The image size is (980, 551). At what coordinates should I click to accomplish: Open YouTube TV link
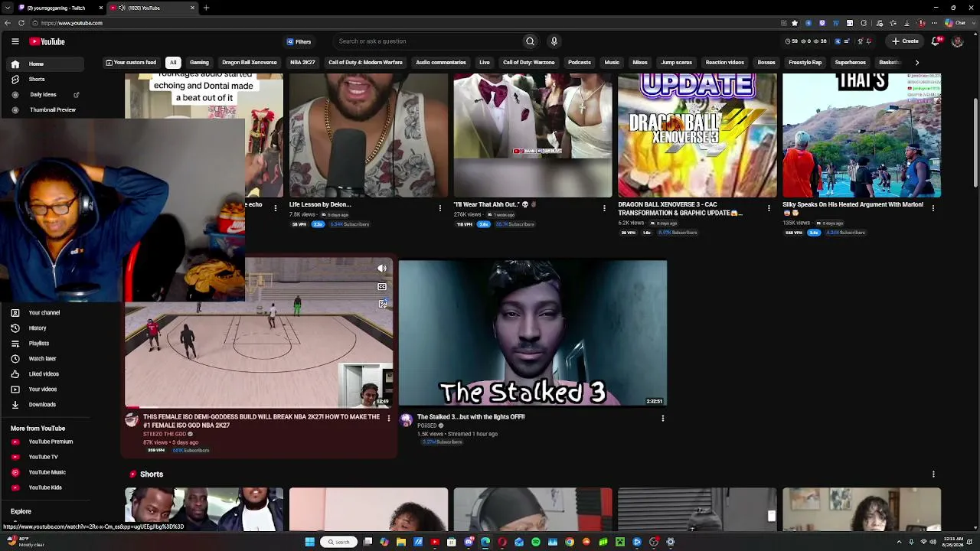tap(46, 457)
